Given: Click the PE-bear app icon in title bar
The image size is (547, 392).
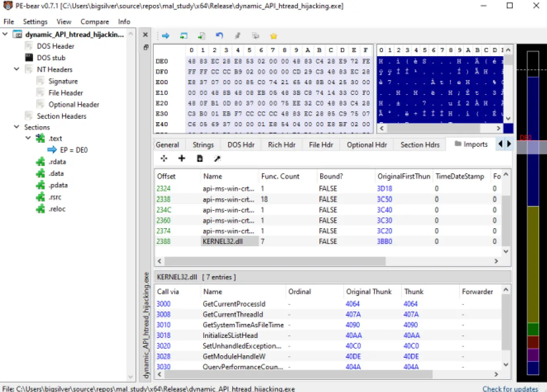Looking at the screenshot, I should (7, 6).
